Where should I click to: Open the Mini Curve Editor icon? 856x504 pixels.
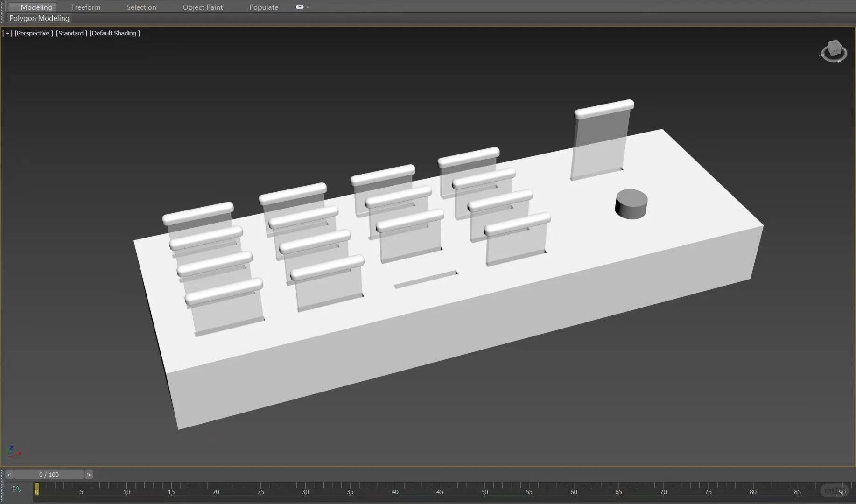pyautogui.click(x=17, y=489)
